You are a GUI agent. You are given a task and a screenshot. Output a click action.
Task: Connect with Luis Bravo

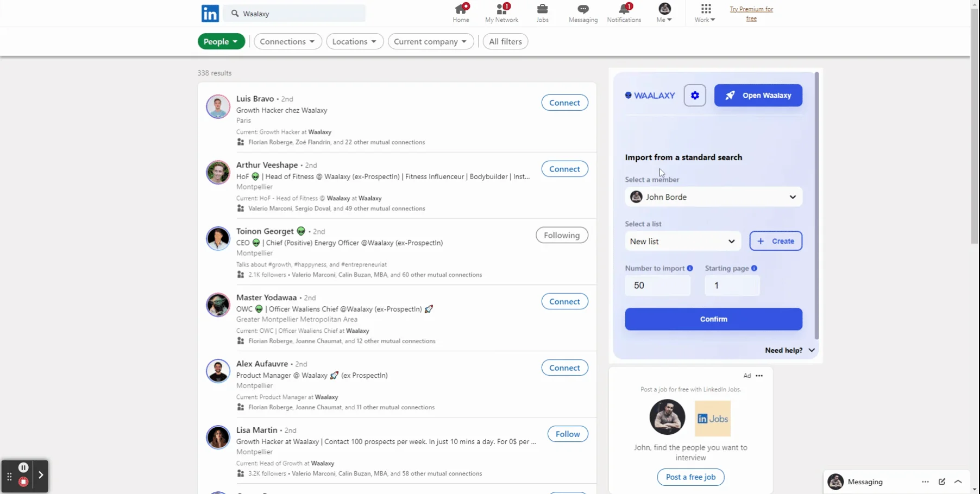564,103
